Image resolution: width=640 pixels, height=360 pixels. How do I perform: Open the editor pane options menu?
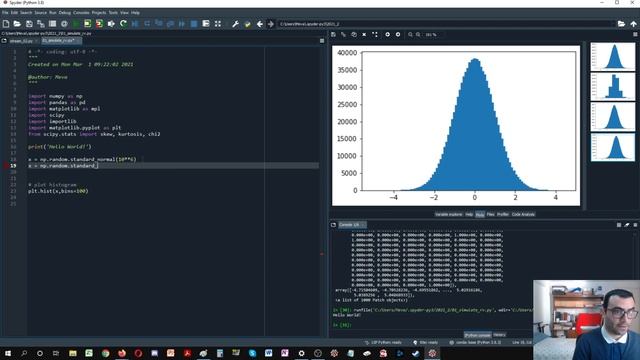(x=322, y=41)
